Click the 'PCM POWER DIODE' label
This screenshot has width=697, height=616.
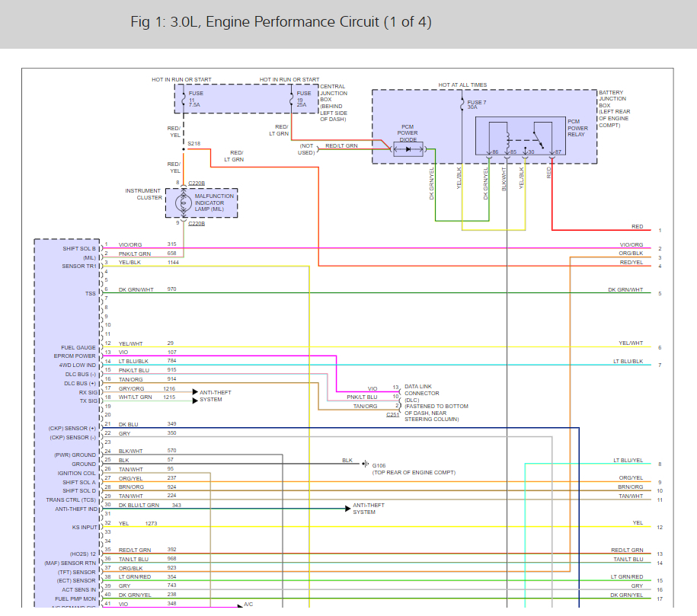pos(408,133)
